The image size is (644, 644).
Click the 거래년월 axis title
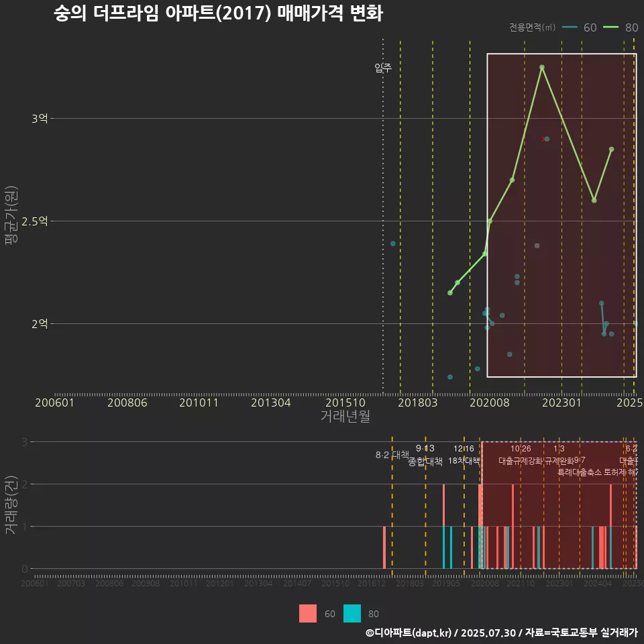pos(345,416)
